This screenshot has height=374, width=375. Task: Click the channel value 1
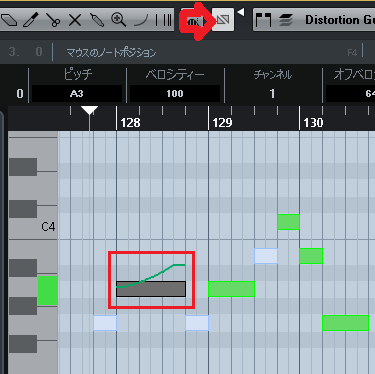point(272,94)
